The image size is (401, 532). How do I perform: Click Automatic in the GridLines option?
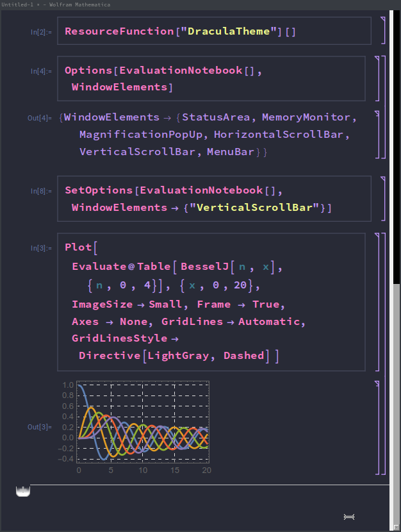[x=269, y=322]
